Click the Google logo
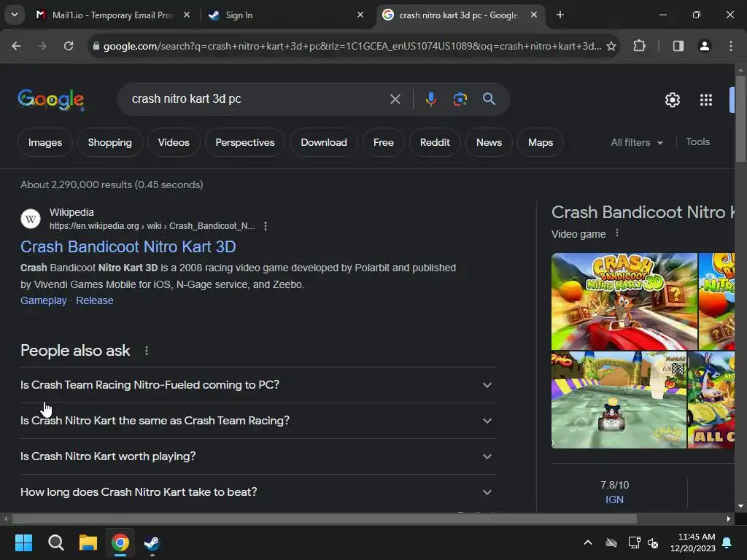The height and width of the screenshot is (560, 747). (x=51, y=99)
